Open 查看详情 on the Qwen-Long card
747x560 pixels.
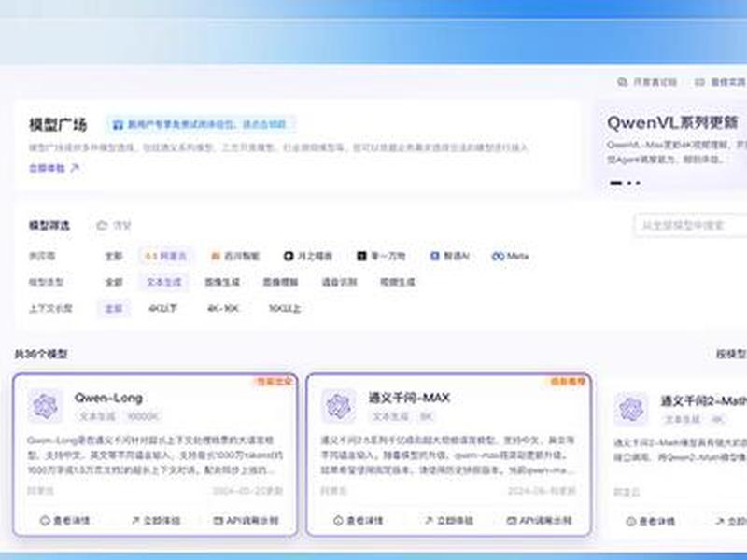[x=65, y=521]
